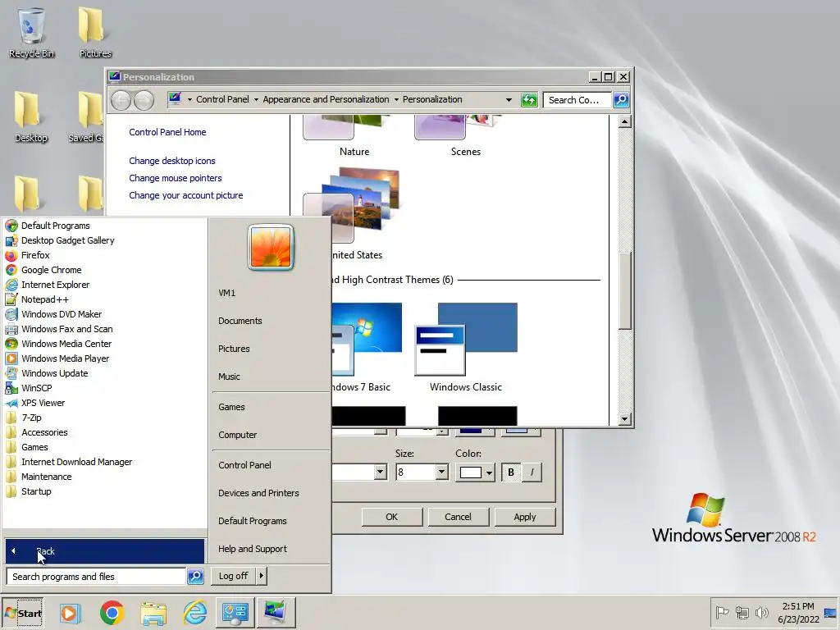This screenshot has width=840, height=630.
Task: Click the Start menu search magnifier icon
Action: (195, 577)
